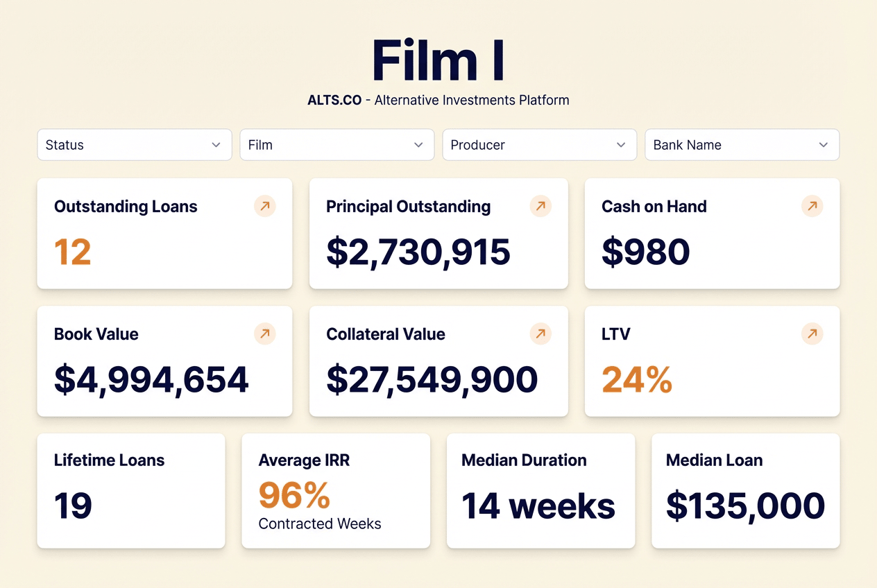Click the $2,730,915 principal figure

coord(418,252)
